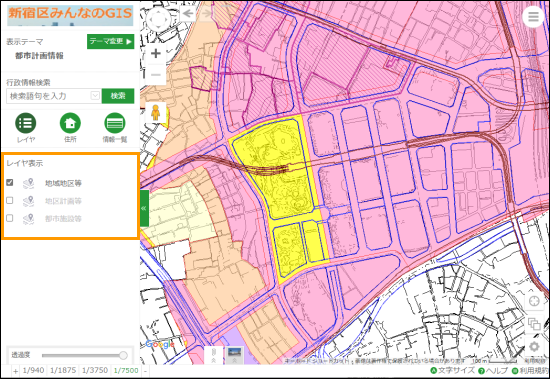Uncheck the 地域地区等 layer checkbox
550x379 pixels.
click(10, 182)
